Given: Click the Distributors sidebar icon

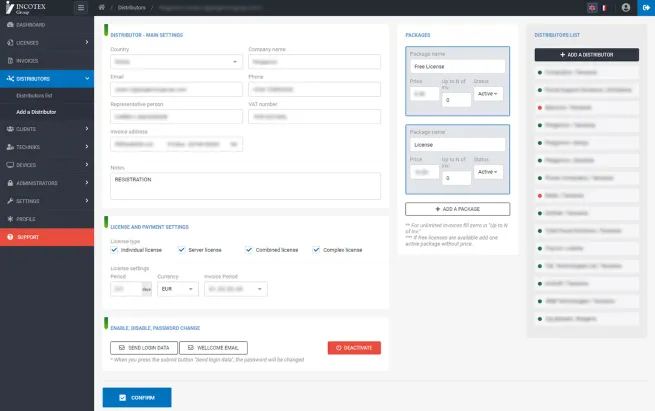Looking at the screenshot, I should click(10, 79).
